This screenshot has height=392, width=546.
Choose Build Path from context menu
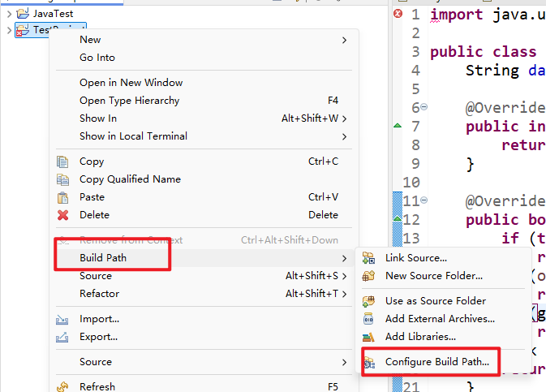pos(103,258)
